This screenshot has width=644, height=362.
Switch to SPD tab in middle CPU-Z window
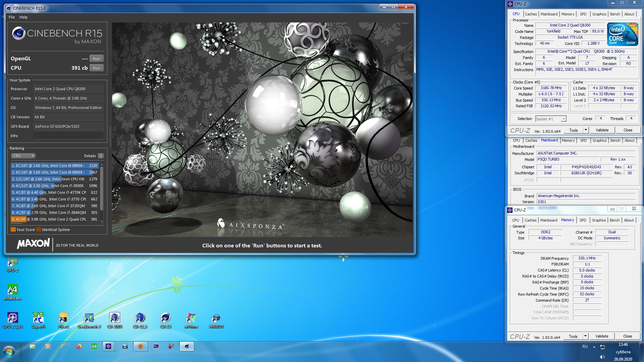(x=584, y=140)
